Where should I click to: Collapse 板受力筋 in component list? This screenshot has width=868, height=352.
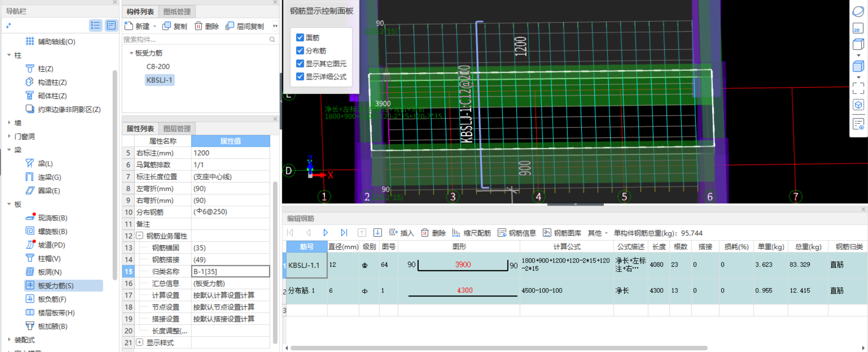click(x=131, y=53)
